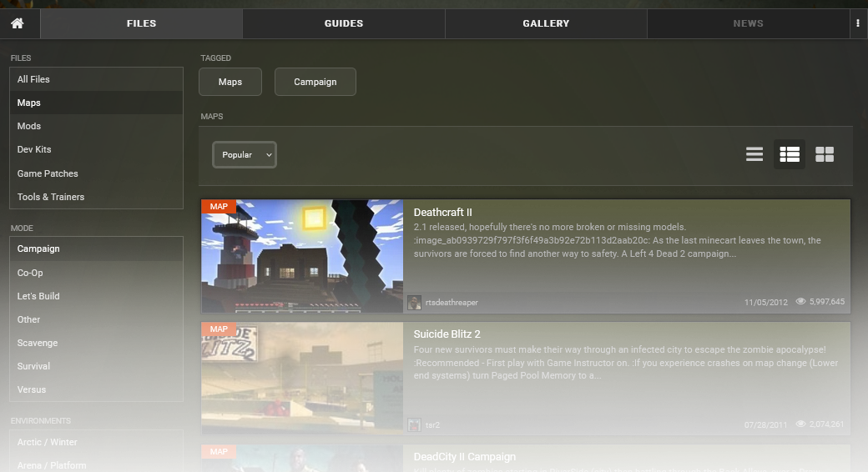Open the three-dot more options menu
The width and height of the screenshot is (868, 472).
pyautogui.click(x=857, y=23)
